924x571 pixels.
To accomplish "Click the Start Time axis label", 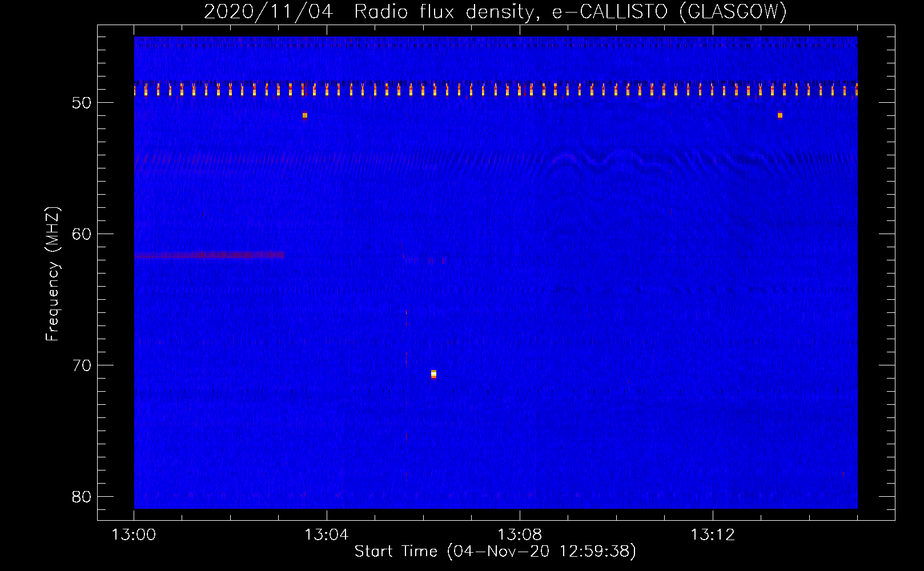I will pos(495,552).
